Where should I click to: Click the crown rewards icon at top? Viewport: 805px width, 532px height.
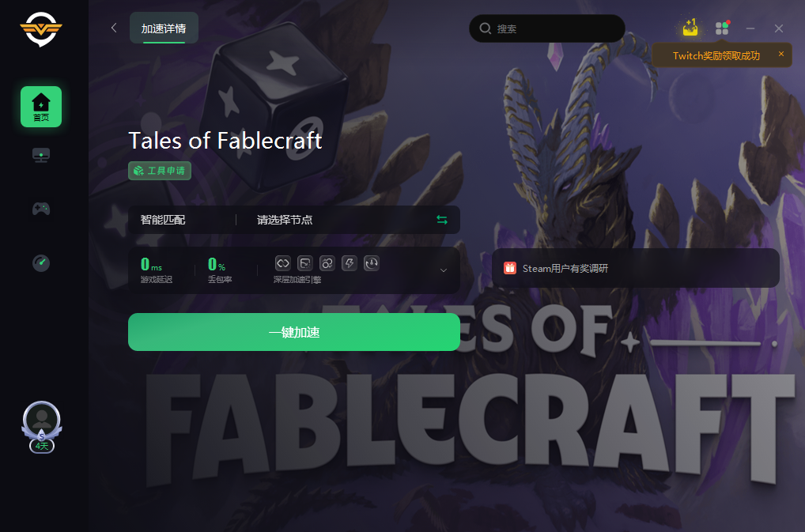[x=690, y=28]
